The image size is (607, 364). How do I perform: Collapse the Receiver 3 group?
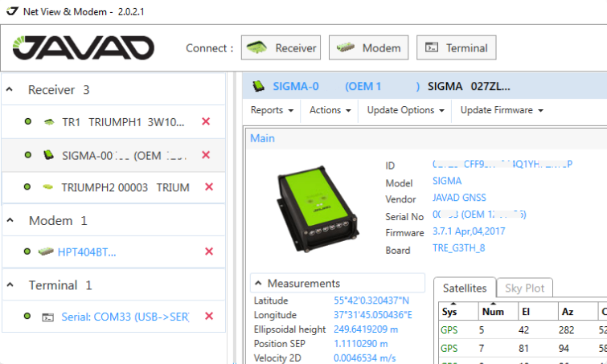coord(10,90)
